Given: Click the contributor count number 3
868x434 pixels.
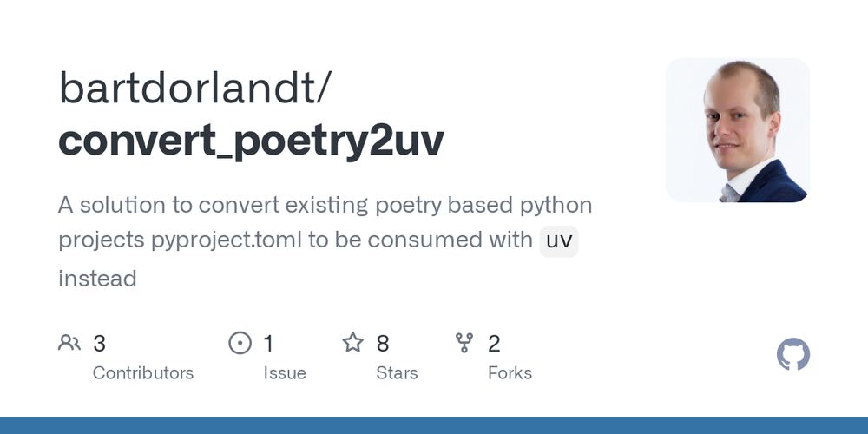Looking at the screenshot, I should pyautogui.click(x=99, y=344).
